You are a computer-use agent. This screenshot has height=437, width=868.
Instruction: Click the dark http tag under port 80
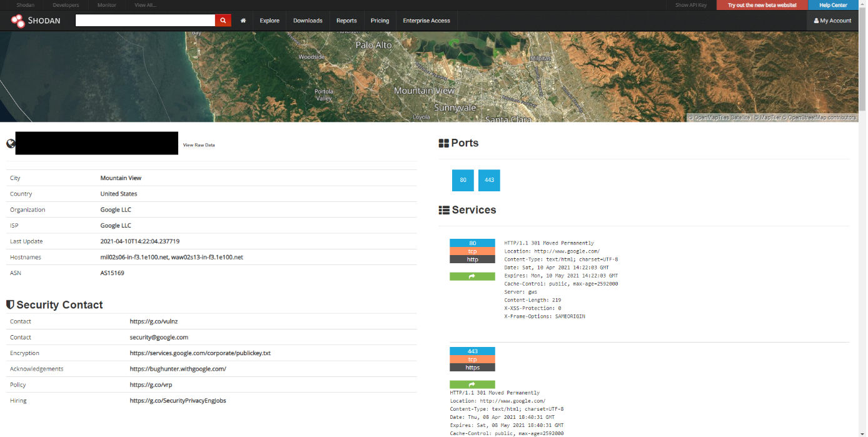point(472,259)
